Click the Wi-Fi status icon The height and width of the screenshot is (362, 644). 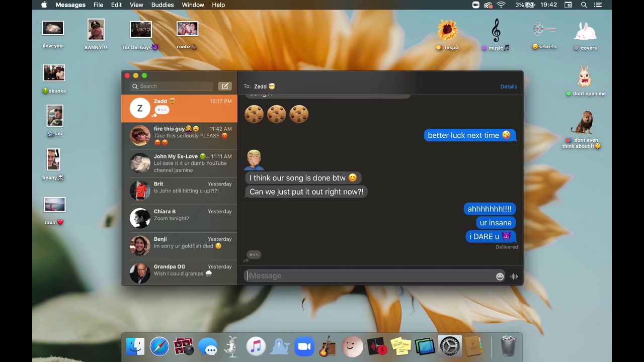tap(501, 5)
